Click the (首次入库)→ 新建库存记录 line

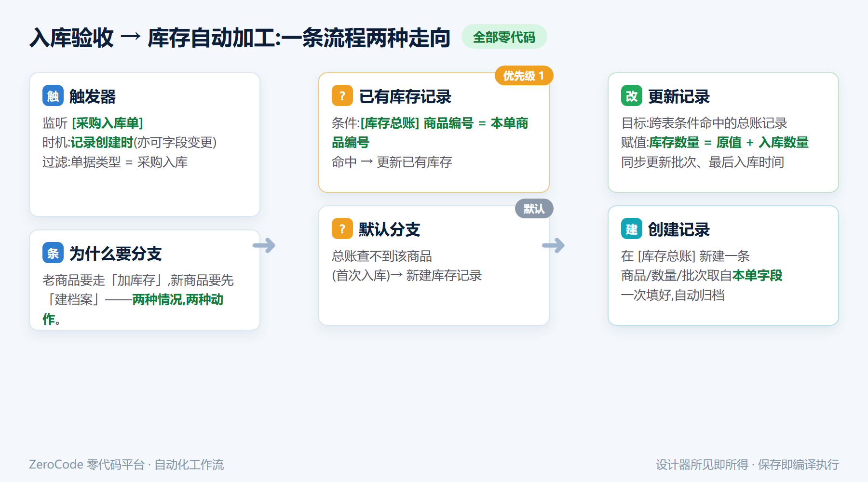[407, 275]
